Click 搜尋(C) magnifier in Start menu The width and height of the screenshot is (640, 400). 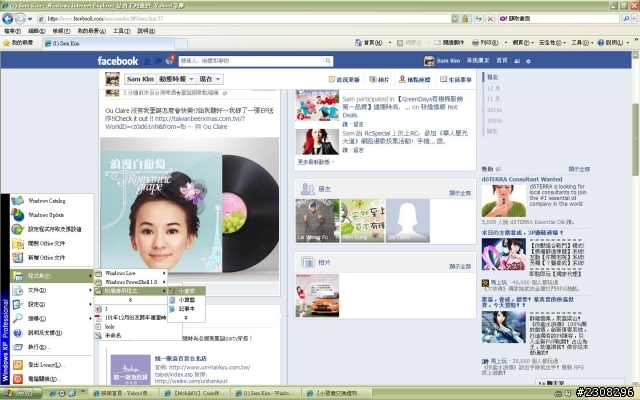18,318
